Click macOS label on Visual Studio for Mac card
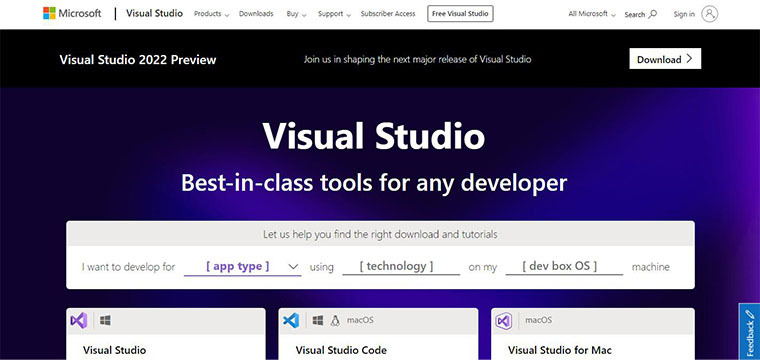Image resolution: width=760 pixels, height=360 pixels. 538,320
